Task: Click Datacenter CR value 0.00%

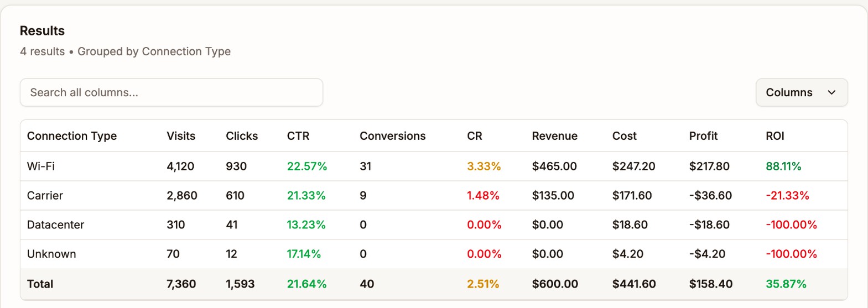Action: click(484, 225)
